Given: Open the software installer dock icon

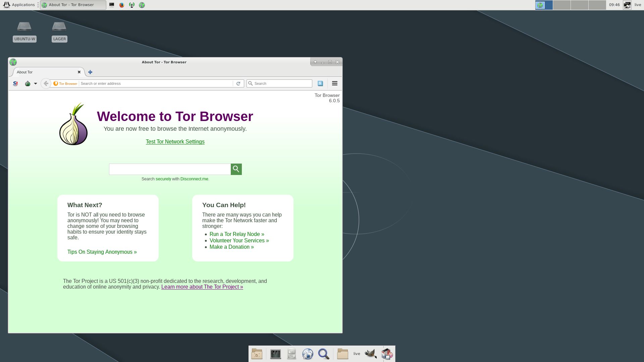Looking at the screenshot, I should point(387,354).
